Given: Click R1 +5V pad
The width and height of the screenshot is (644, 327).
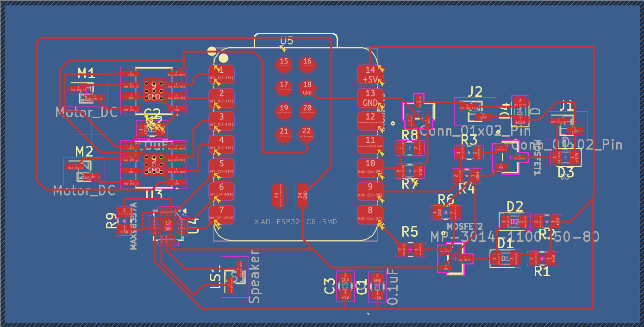Looking at the screenshot, I should pyautogui.click(x=551, y=258).
